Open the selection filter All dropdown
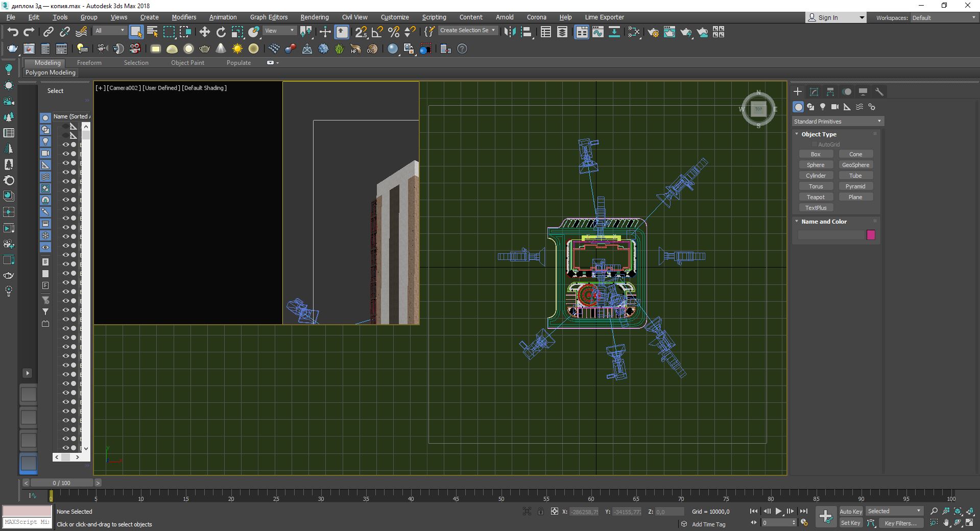980x531 pixels. pyautogui.click(x=110, y=31)
